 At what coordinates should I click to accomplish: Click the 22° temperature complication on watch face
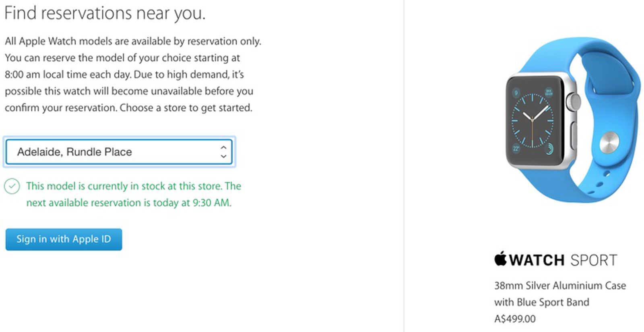516,149
